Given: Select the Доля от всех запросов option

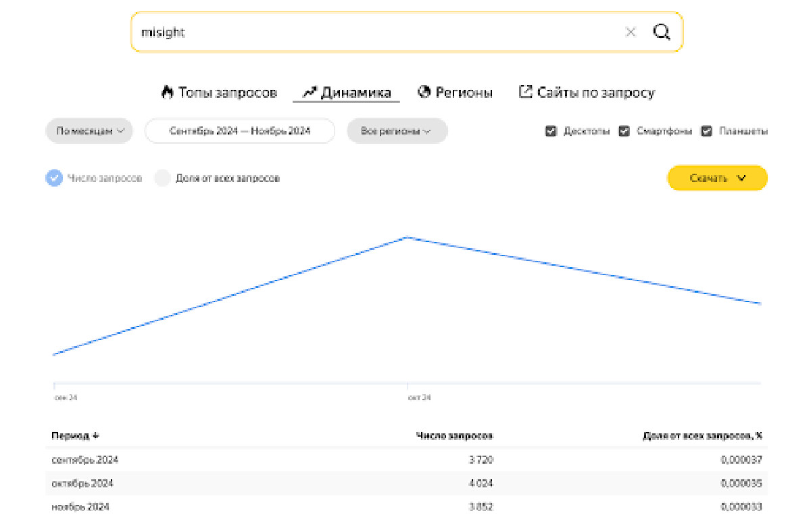Looking at the screenshot, I should click(x=162, y=178).
